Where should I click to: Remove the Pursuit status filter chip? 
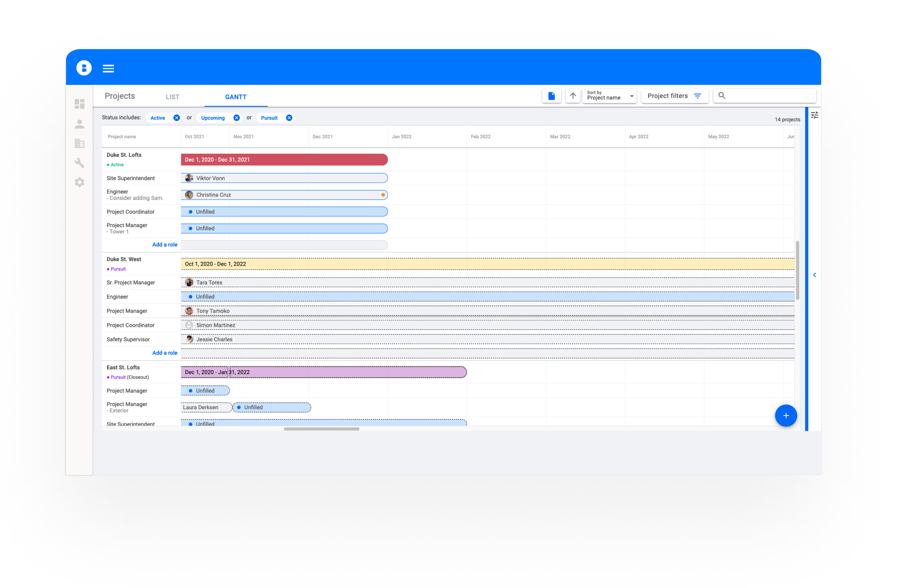point(289,118)
